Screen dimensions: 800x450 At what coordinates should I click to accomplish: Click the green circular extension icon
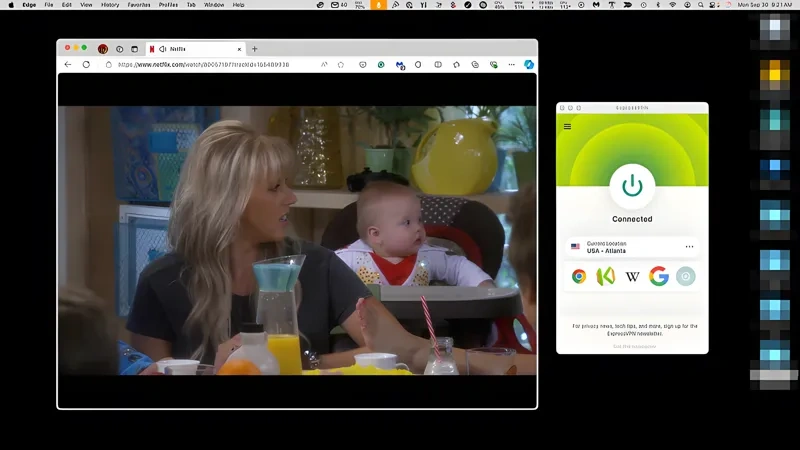(381, 65)
